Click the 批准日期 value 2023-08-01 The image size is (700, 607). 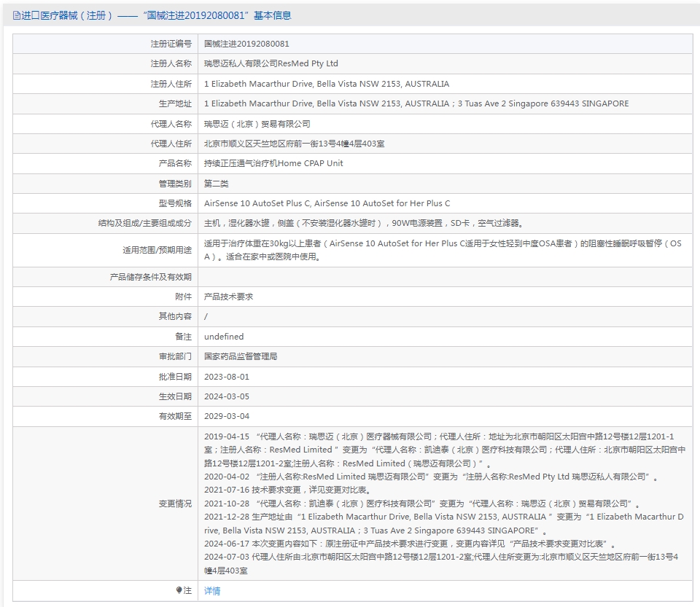coord(227,377)
